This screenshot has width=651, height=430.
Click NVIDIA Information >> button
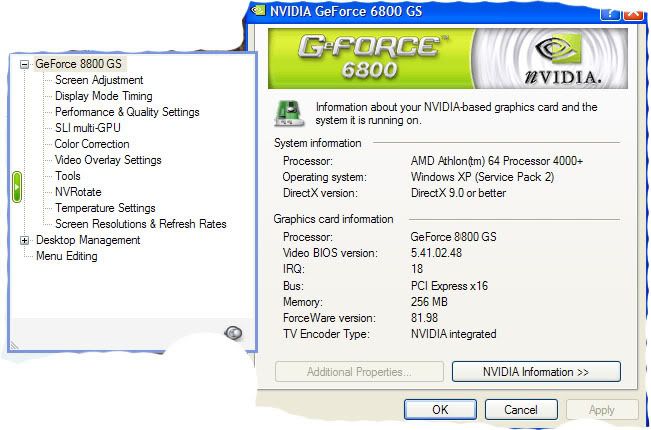pyautogui.click(x=536, y=371)
